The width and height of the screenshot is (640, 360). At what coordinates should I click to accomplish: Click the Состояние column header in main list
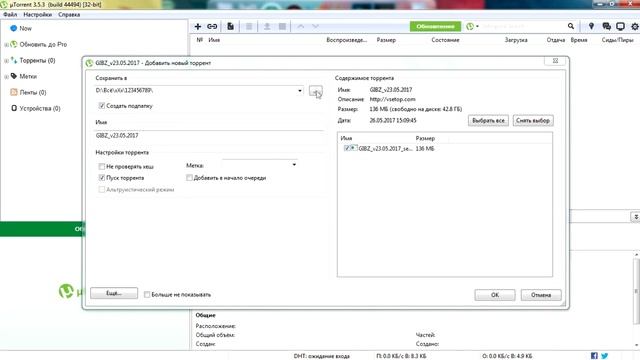click(x=445, y=40)
